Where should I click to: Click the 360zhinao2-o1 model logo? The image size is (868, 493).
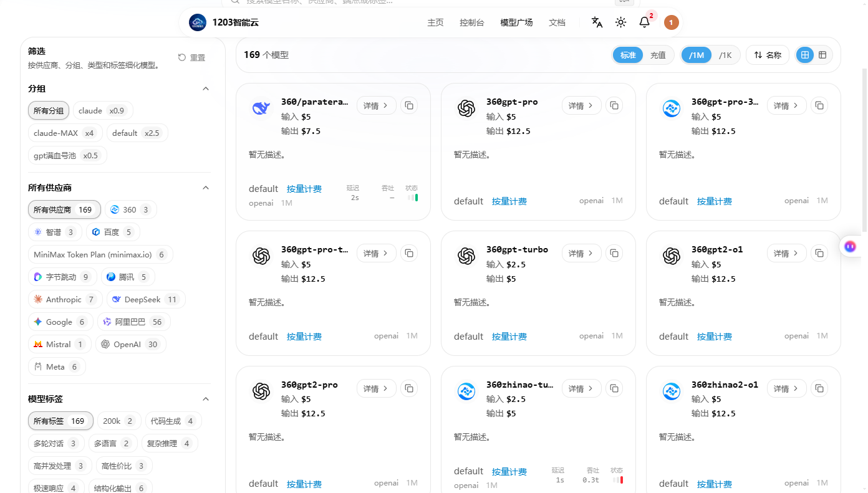click(x=671, y=391)
